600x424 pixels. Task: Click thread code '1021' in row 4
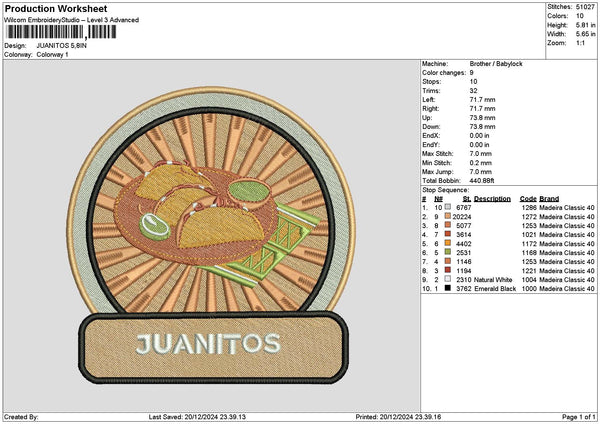(529, 235)
